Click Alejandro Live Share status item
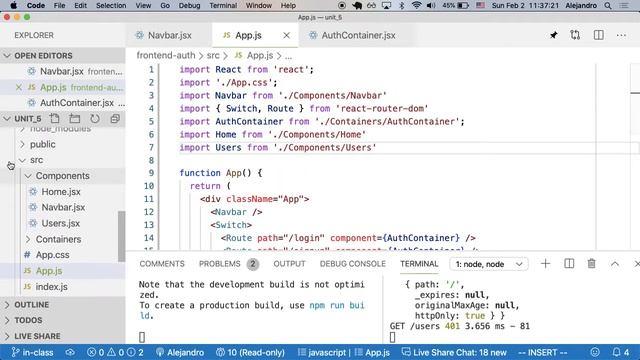This screenshot has height=360, width=640. 180,352
